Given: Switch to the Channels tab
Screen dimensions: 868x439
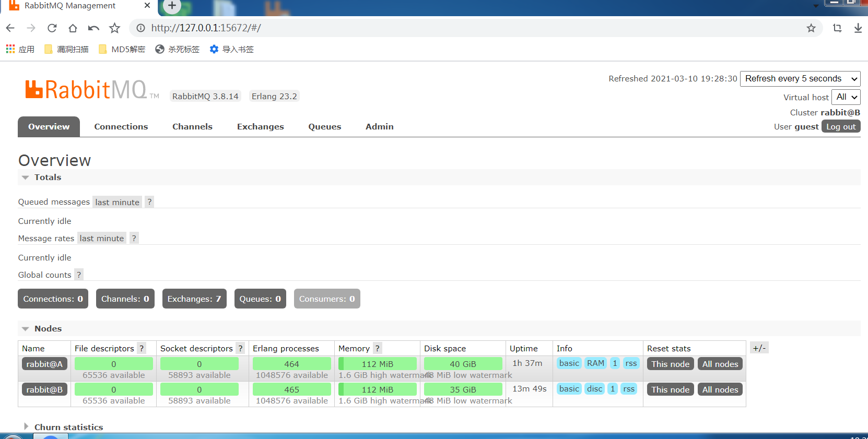Looking at the screenshot, I should coord(193,127).
